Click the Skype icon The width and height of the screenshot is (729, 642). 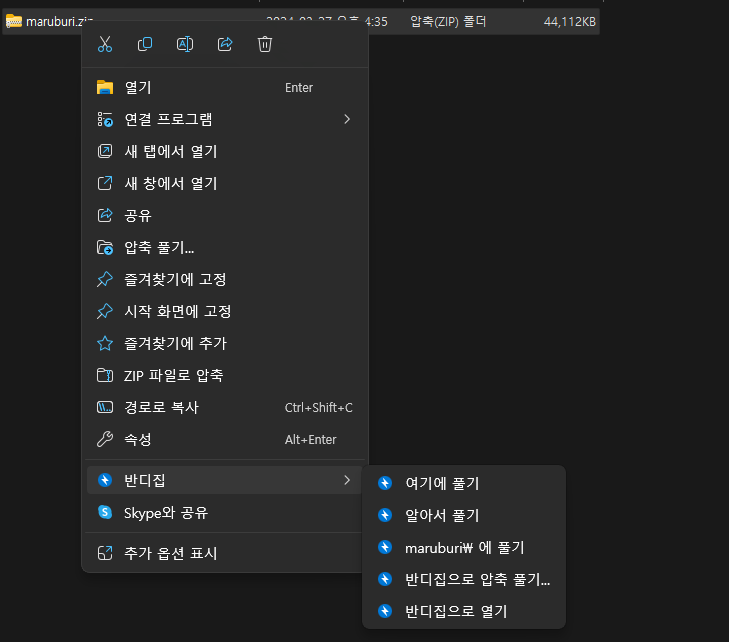click(x=105, y=512)
